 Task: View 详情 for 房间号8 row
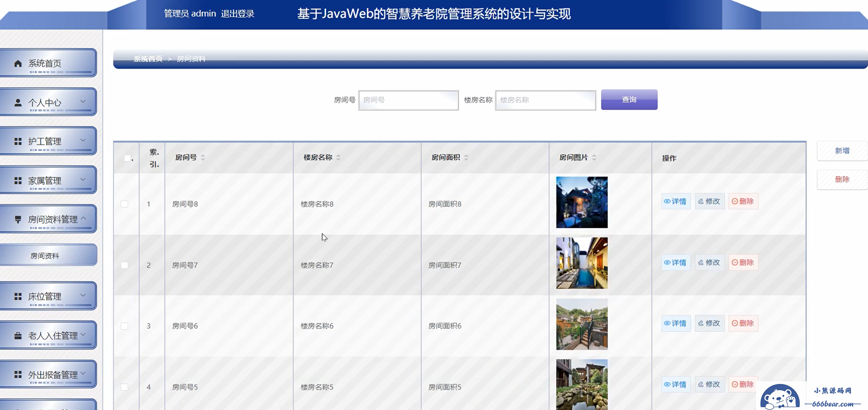point(675,201)
